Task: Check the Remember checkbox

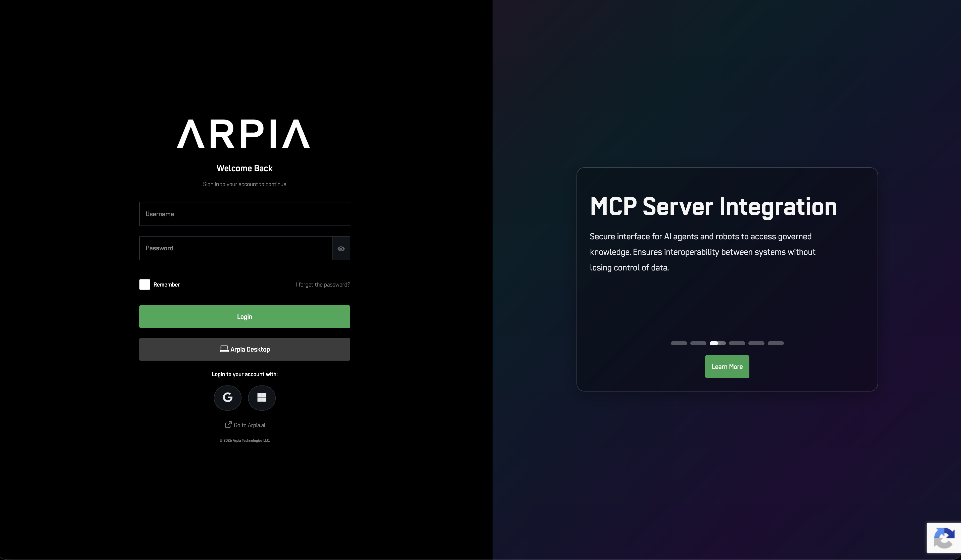Action: click(x=145, y=285)
